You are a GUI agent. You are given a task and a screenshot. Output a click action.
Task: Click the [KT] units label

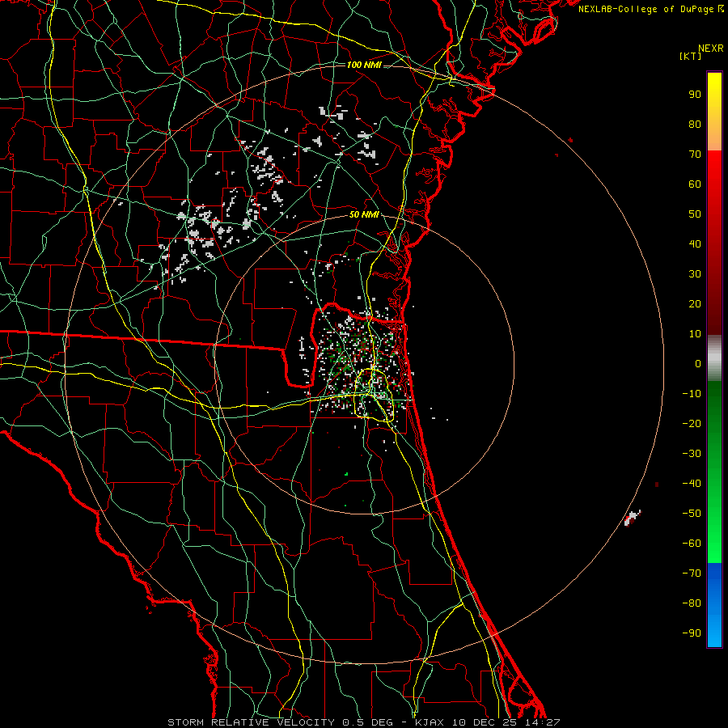tap(691, 56)
